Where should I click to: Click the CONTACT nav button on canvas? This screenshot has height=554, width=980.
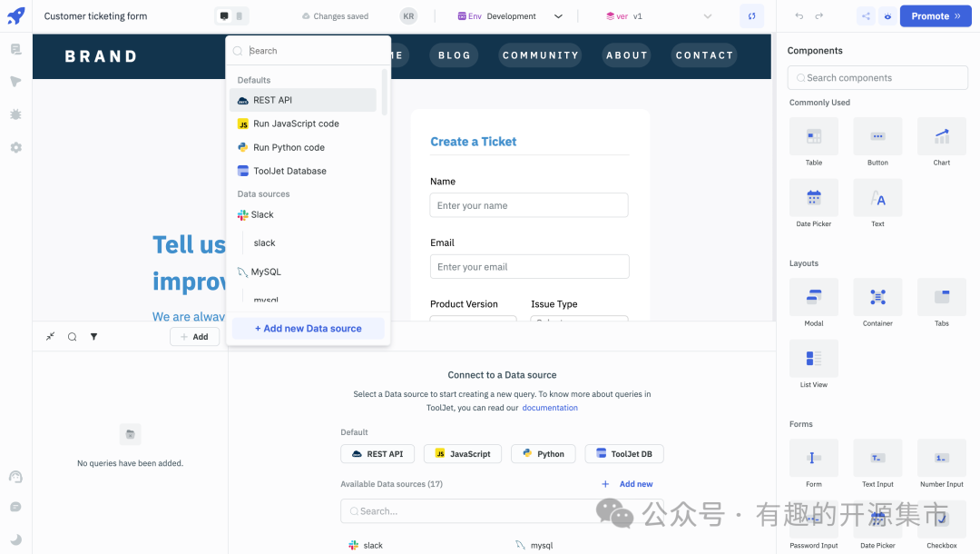(704, 55)
